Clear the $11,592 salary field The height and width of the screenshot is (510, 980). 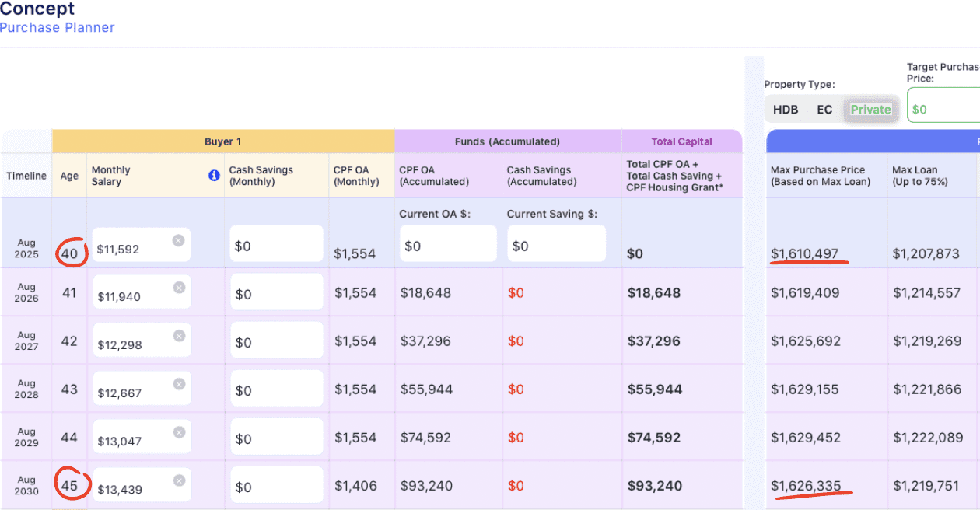(x=178, y=240)
